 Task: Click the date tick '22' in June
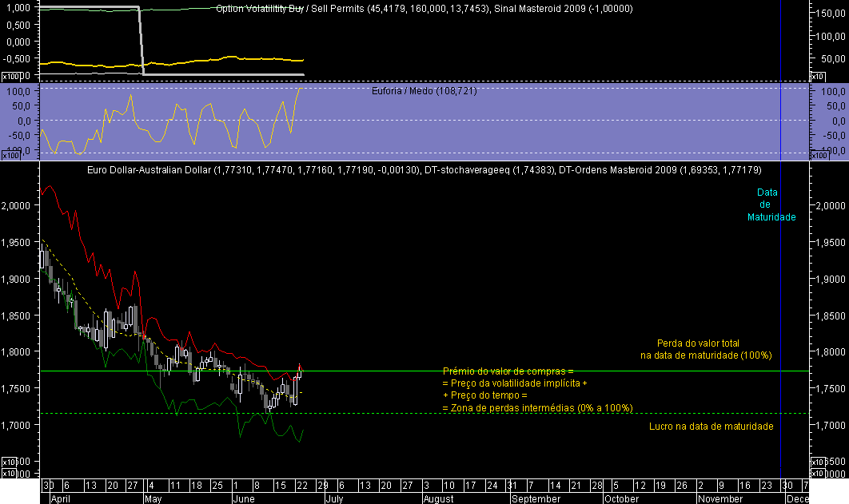point(301,485)
